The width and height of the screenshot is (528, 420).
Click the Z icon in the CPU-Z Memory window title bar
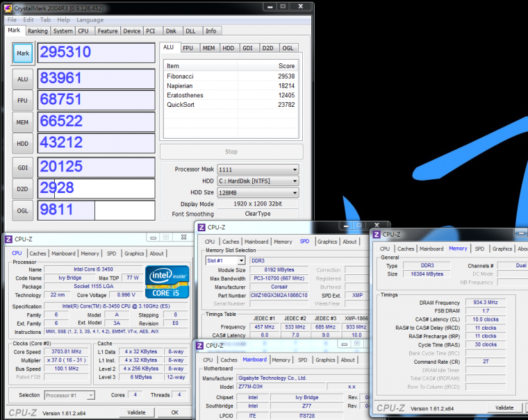click(x=377, y=235)
